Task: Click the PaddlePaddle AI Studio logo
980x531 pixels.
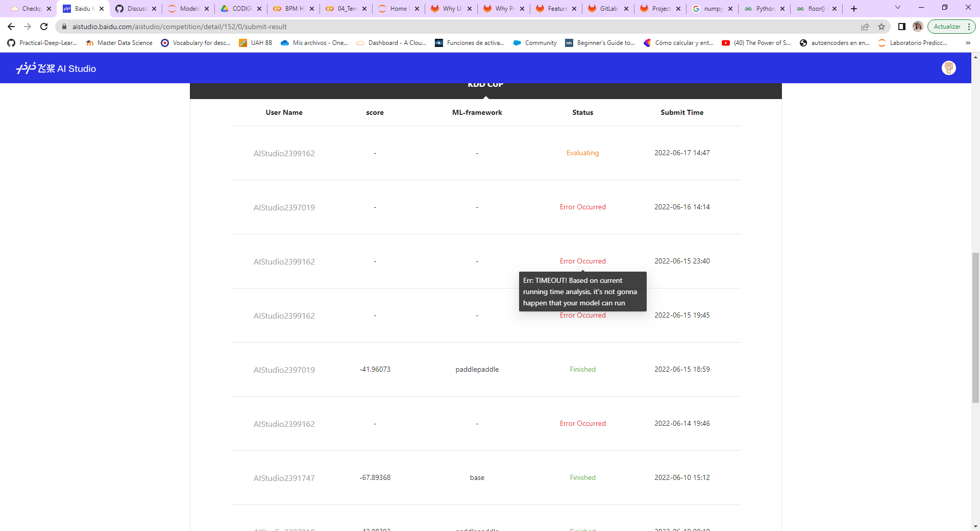Action: [x=56, y=68]
